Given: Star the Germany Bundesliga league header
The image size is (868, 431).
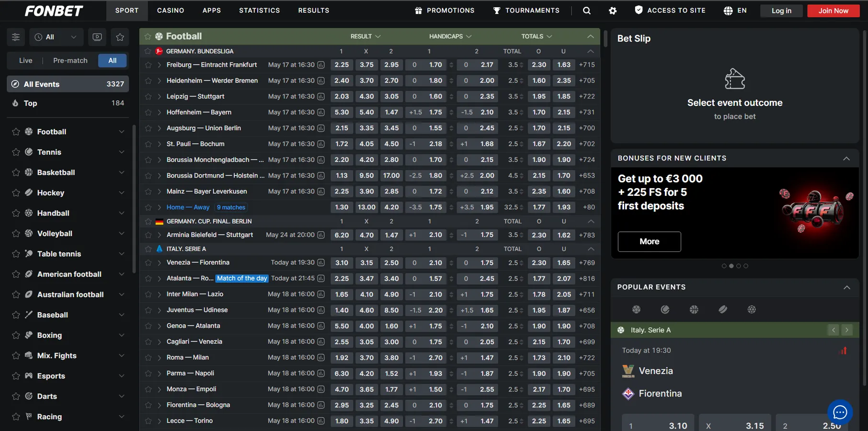Looking at the screenshot, I should 148,51.
